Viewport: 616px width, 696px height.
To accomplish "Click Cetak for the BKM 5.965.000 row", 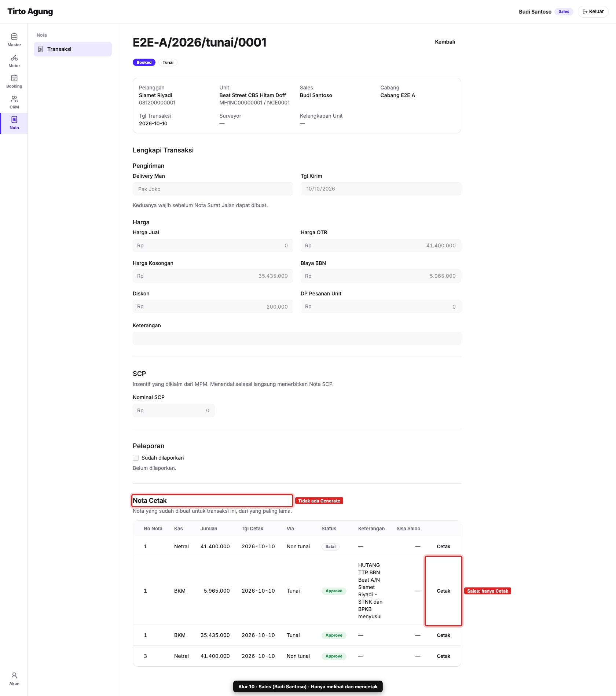I will pos(443,591).
